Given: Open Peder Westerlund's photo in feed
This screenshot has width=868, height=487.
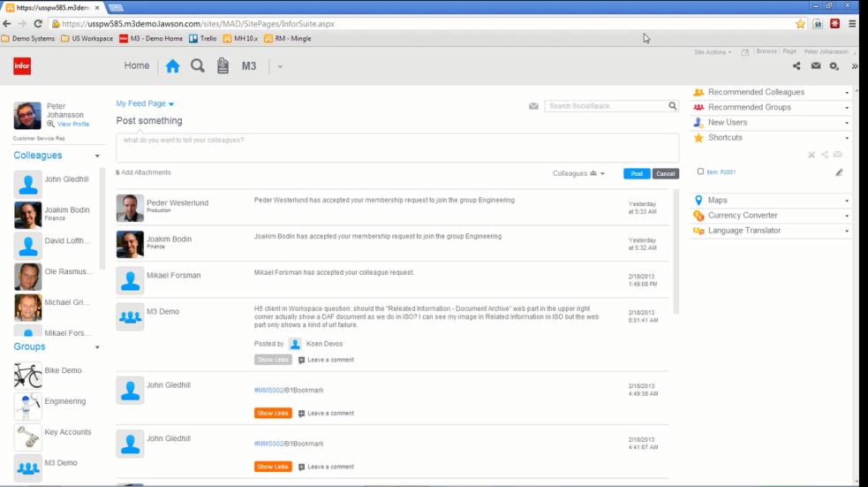Looking at the screenshot, I should click(130, 208).
